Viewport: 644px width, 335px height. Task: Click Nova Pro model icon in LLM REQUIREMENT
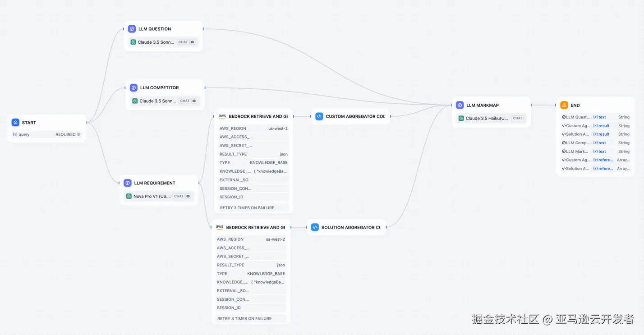[x=129, y=196]
